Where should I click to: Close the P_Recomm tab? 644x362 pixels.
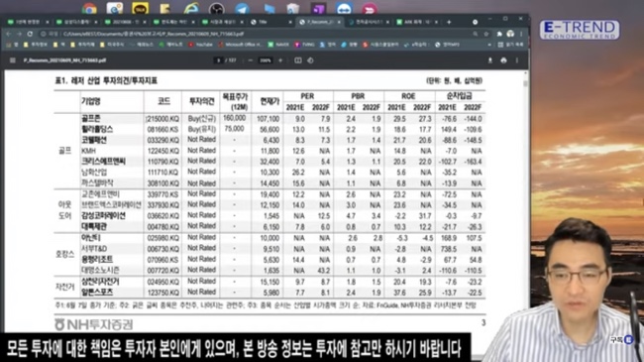339,22
